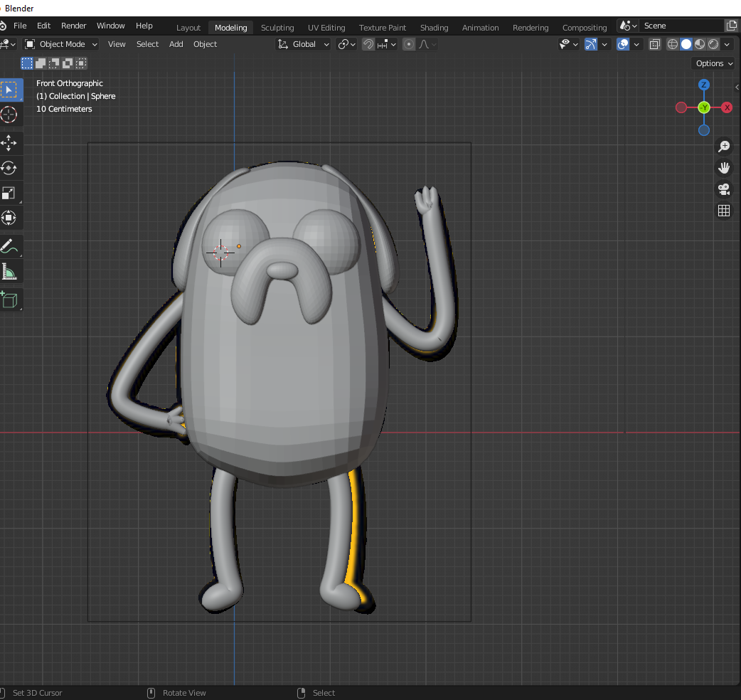Choose Subtract Selection mode icon
This screenshot has height=700, width=741.
click(x=54, y=63)
